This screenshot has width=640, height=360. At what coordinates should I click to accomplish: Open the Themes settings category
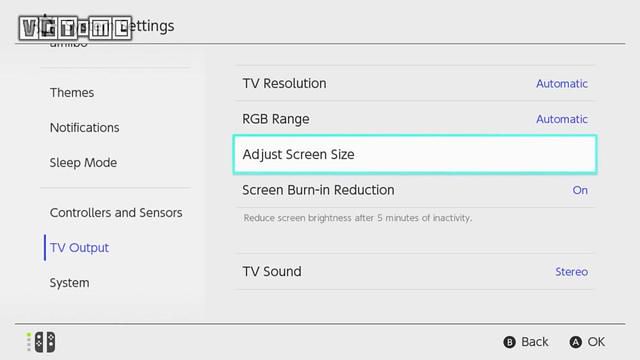(x=72, y=93)
